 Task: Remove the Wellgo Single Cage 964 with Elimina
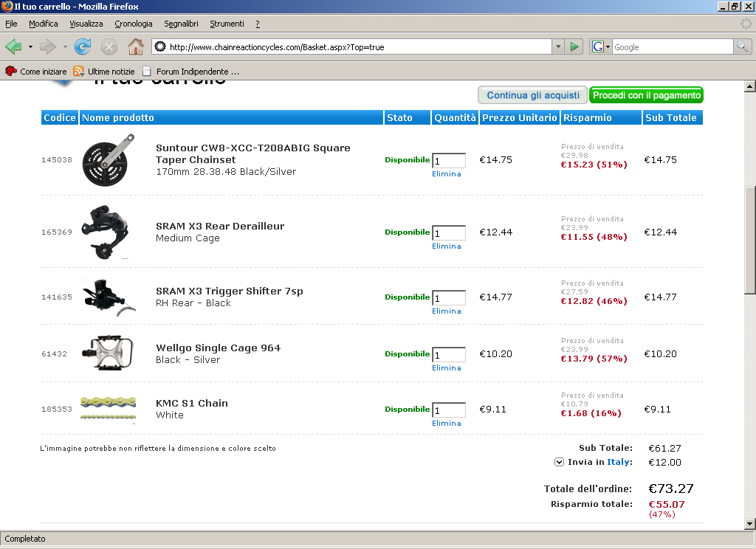click(x=447, y=368)
